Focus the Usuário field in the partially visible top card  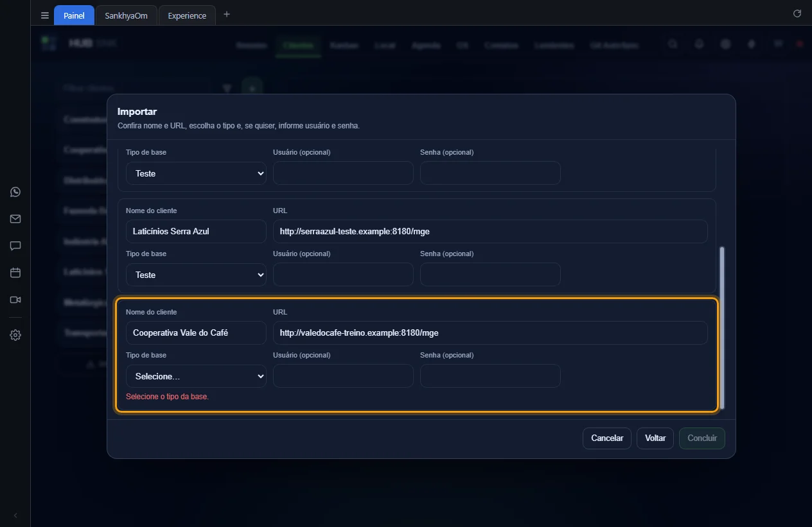(x=343, y=173)
